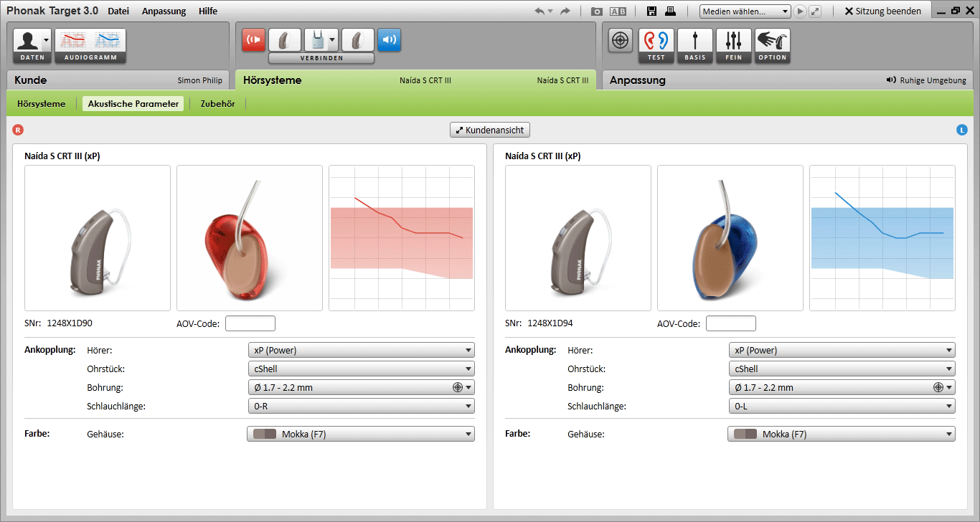Screen dimensions: 980x522
Task: Toggle the red right-ear mute button
Action: coord(253,40)
